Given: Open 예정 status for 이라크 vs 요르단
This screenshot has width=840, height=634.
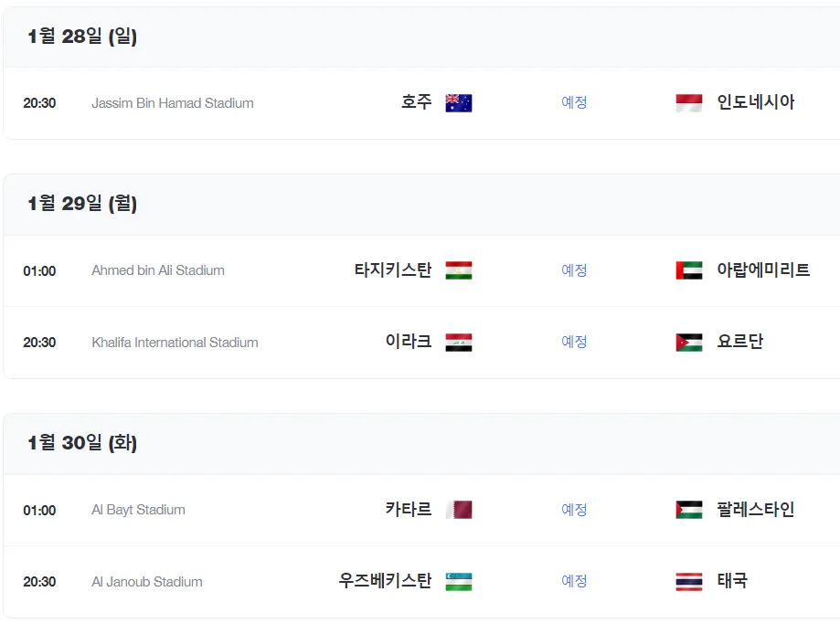Looking at the screenshot, I should tap(574, 342).
